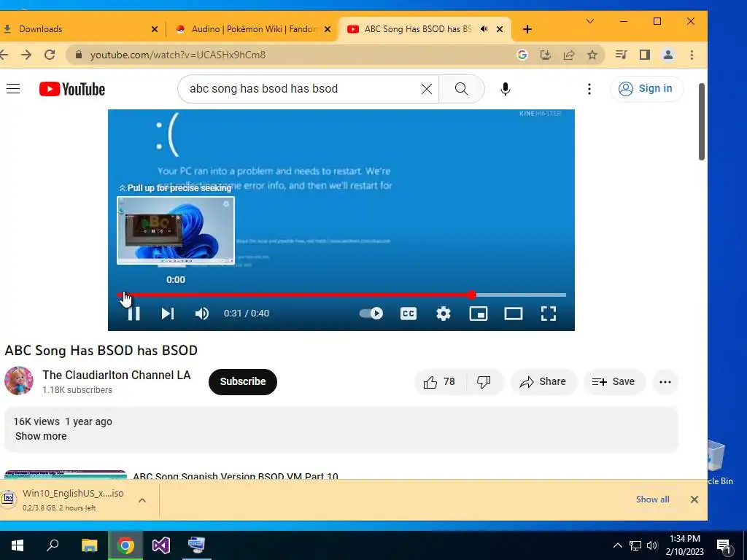Open Windows Start menu
The height and width of the screenshot is (560, 747).
[x=18, y=545]
